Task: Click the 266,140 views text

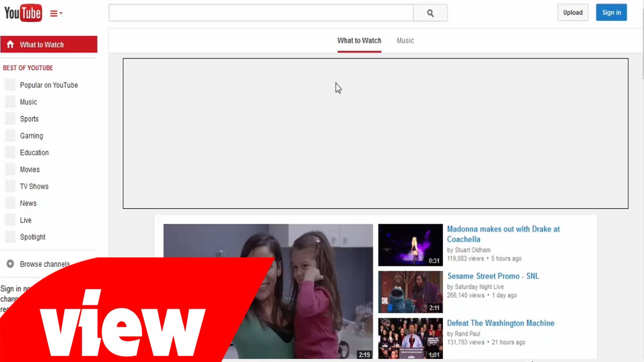Action: (465, 295)
